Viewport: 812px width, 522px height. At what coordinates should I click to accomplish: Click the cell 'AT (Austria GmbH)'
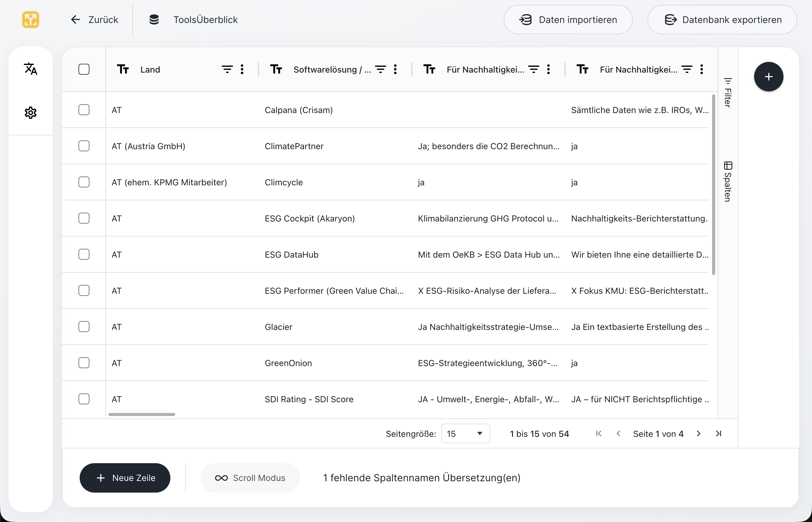(182, 146)
